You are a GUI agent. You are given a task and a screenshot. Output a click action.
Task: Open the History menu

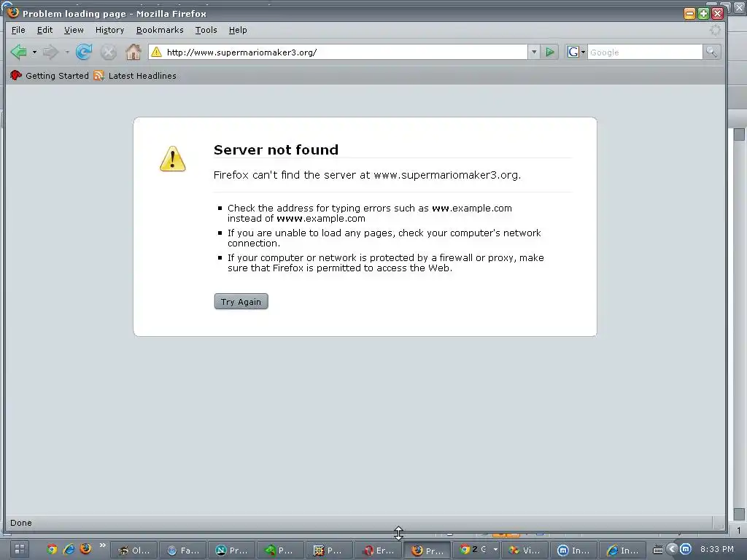[x=109, y=30]
